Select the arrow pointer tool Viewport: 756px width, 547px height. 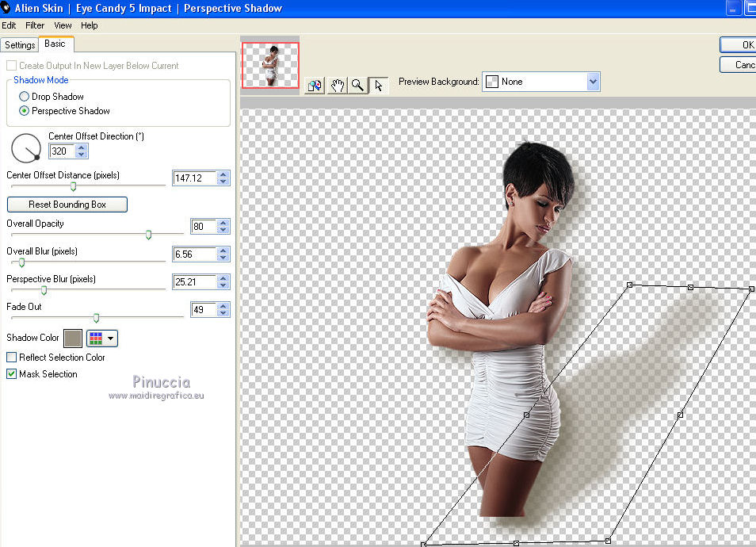(x=378, y=86)
